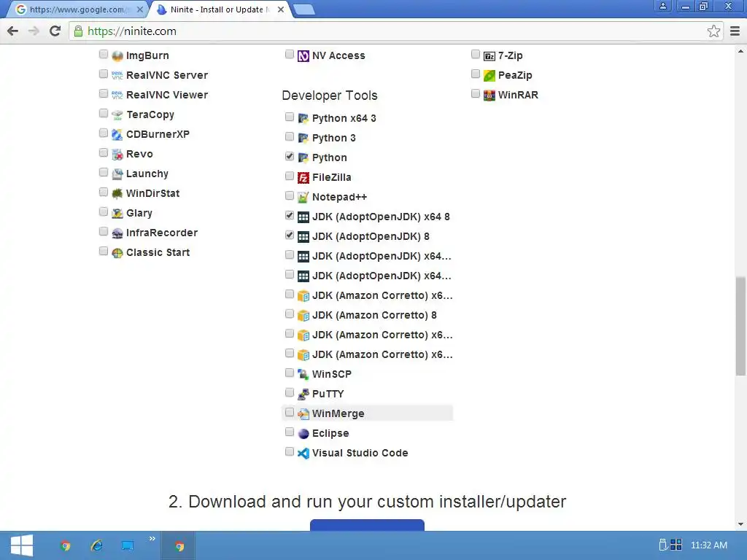Click the Notepad++ icon
Screen dimensions: 747x560
303,198
